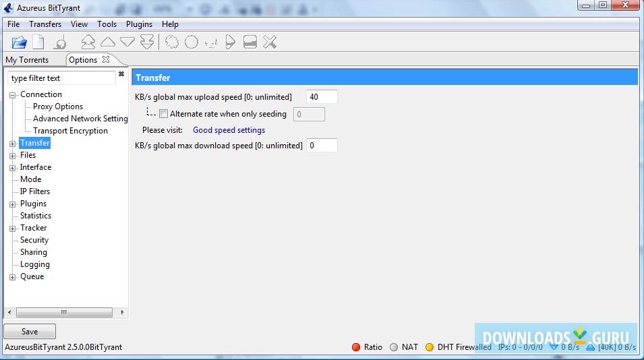Click the jagged gear-shaped toolbar icon
644x360 pixels.
(x=172, y=42)
